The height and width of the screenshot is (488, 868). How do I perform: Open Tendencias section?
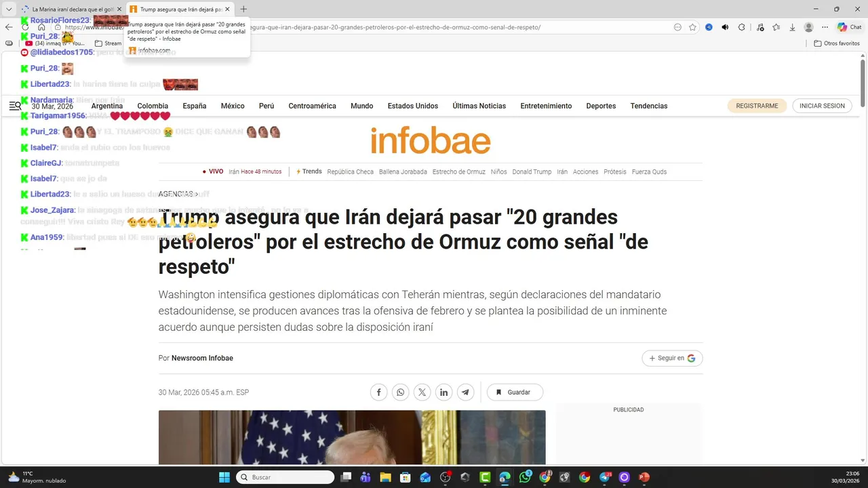pos(649,106)
